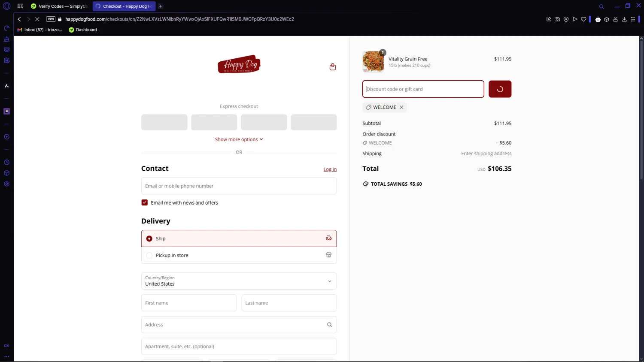The height and width of the screenshot is (362, 644).
Task: Open History clock icon in sidebar
Action: (6, 163)
